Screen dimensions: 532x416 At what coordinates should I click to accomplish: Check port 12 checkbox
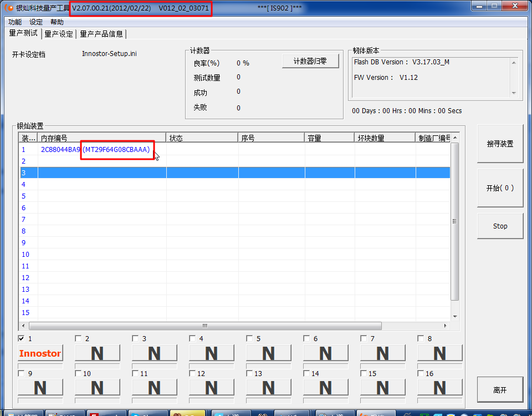[x=192, y=373]
